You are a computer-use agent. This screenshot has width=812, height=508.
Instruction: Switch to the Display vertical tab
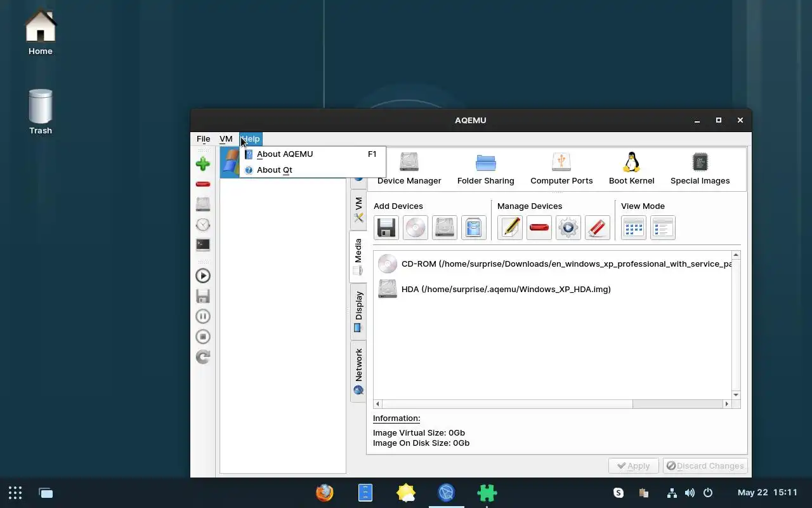coord(358,312)
